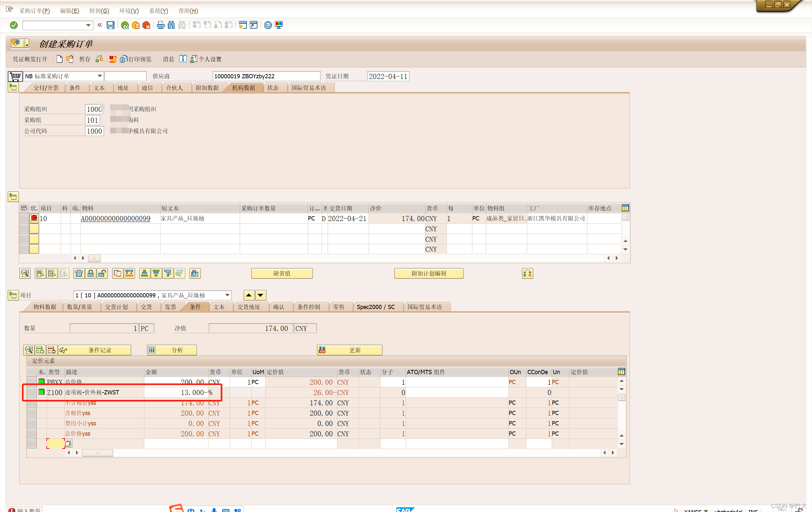Click the item table horizontal scrollbar thumb

click(94, 258)
